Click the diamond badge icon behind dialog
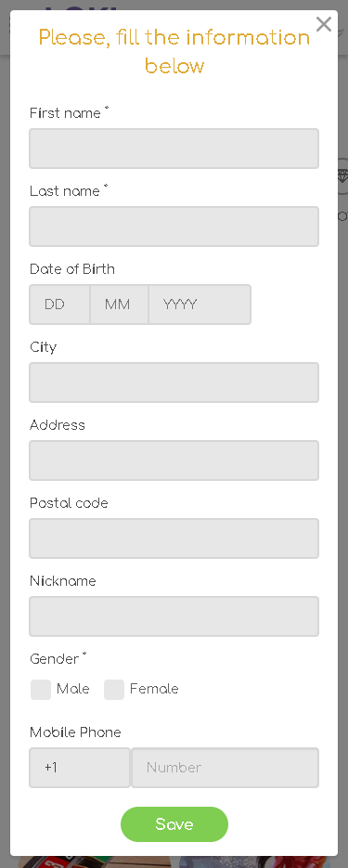The width and height of the screenshot is (348, 868). coord(343,176)
